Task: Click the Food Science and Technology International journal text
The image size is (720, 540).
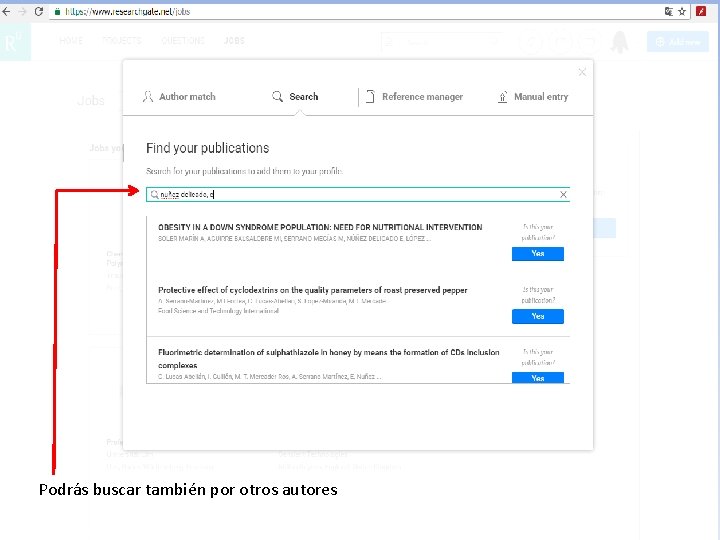Action: (x=218, y=311)
